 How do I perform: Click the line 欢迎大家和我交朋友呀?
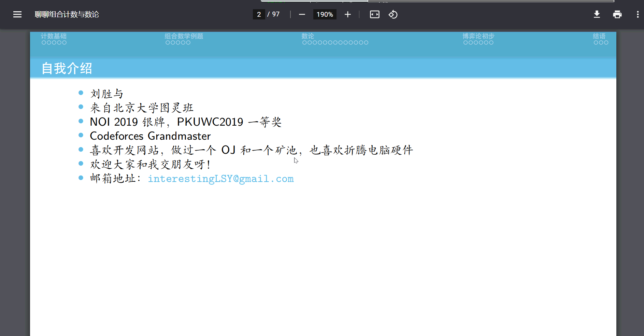[x=150, y=164]
